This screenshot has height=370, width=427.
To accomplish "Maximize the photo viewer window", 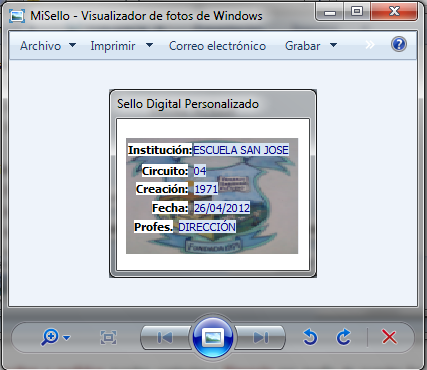I will click(x=357, y=12).
